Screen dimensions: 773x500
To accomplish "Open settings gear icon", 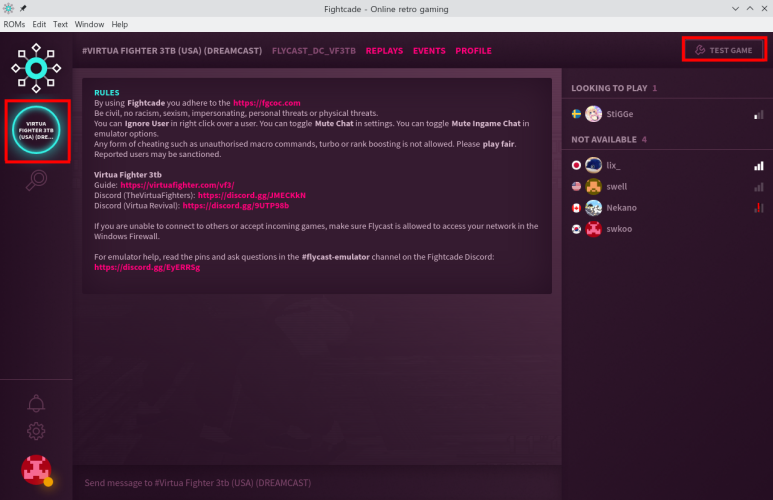I will tap(36, 431).
